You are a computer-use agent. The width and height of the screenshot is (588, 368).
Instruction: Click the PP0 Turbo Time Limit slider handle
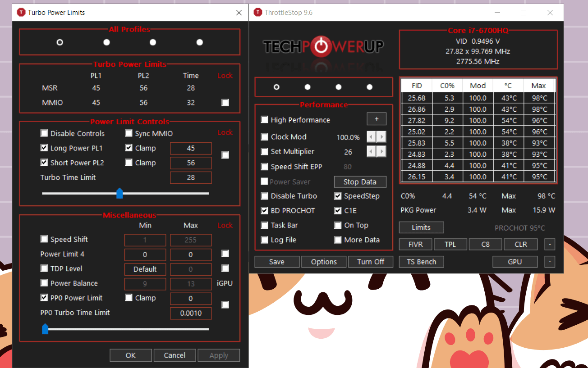(45, 329)
